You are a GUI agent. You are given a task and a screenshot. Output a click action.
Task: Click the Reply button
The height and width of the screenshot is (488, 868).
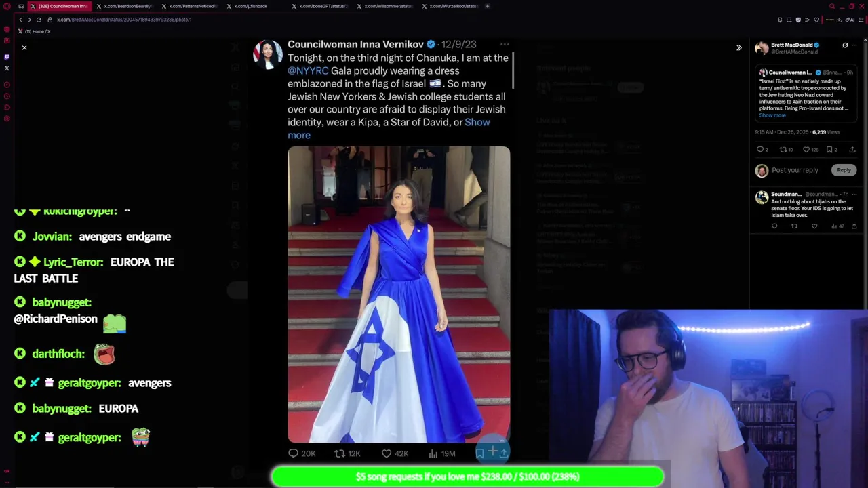[x=844, y=170]
